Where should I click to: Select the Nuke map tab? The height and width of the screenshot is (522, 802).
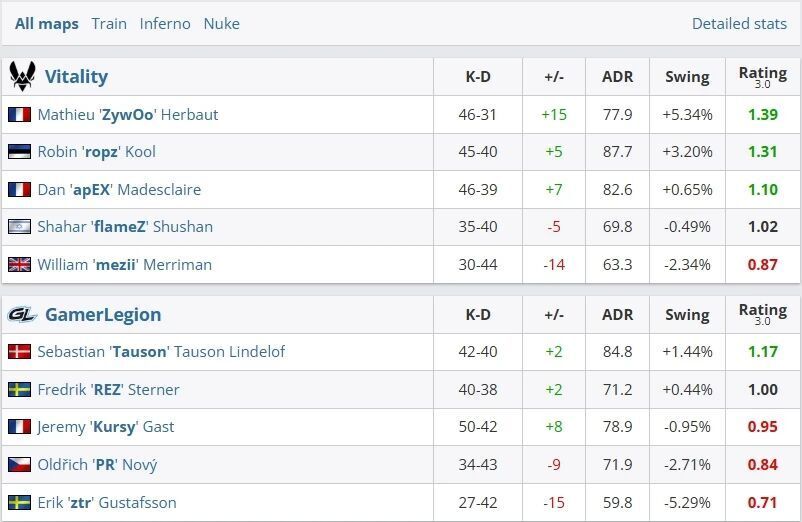click(x=221, y=23)
